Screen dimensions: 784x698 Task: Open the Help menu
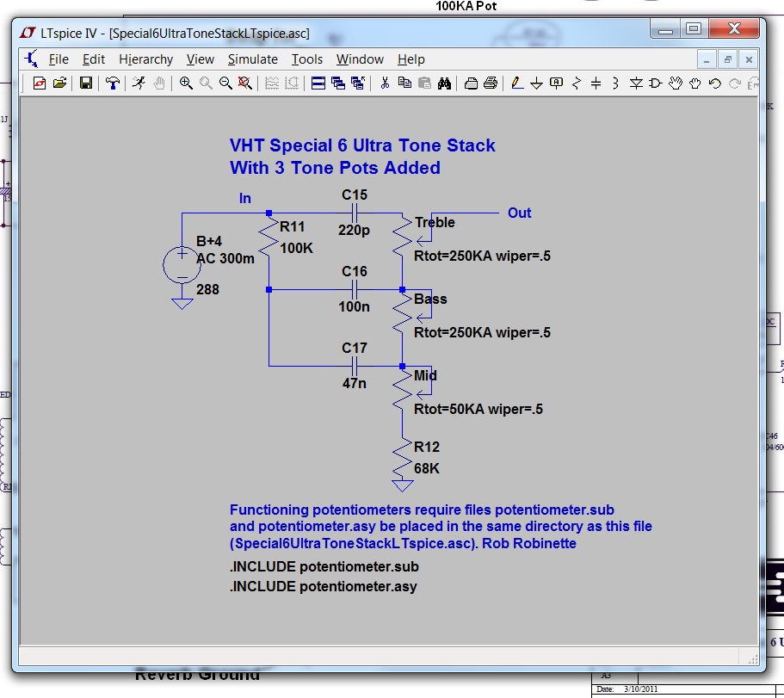[411, 59]
